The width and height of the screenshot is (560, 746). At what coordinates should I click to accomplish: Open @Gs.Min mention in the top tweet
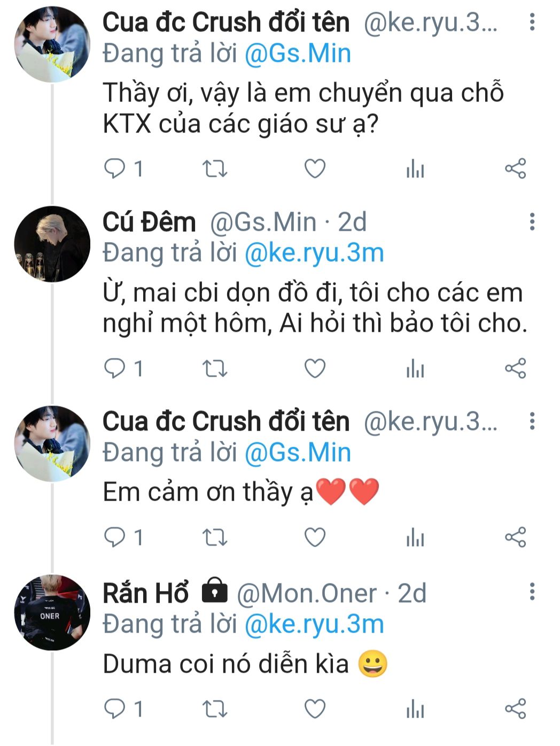click(298, 54)
